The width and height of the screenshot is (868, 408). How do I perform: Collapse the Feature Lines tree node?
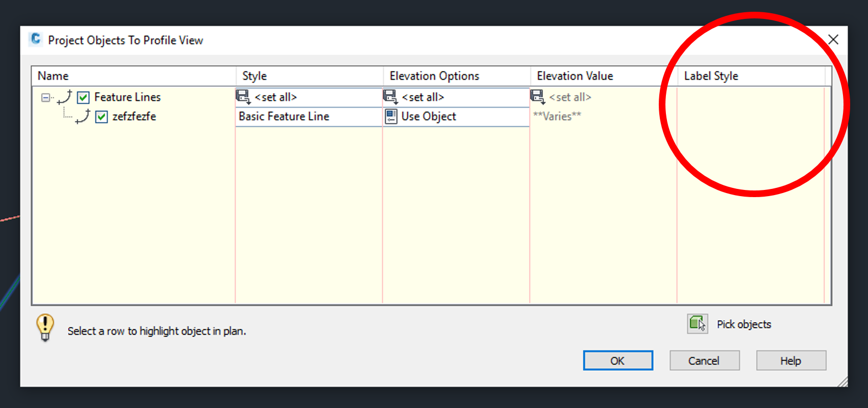[45, 98]
